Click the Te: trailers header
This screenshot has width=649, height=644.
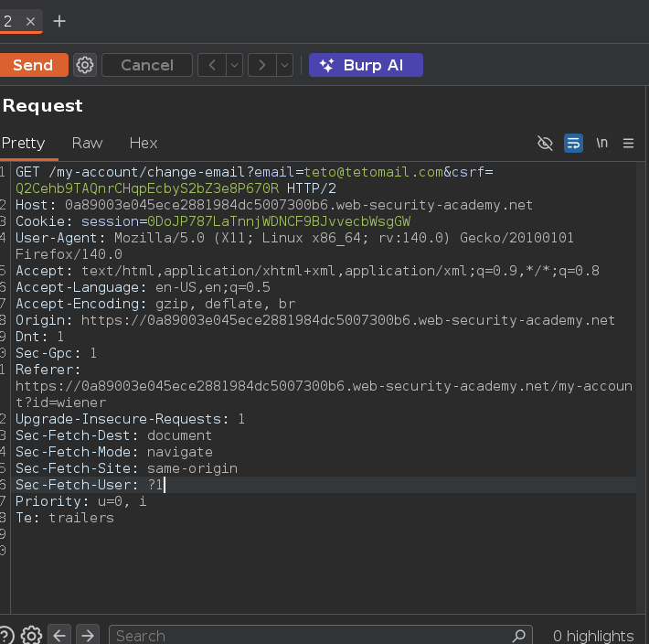click(x=65, y=518)
